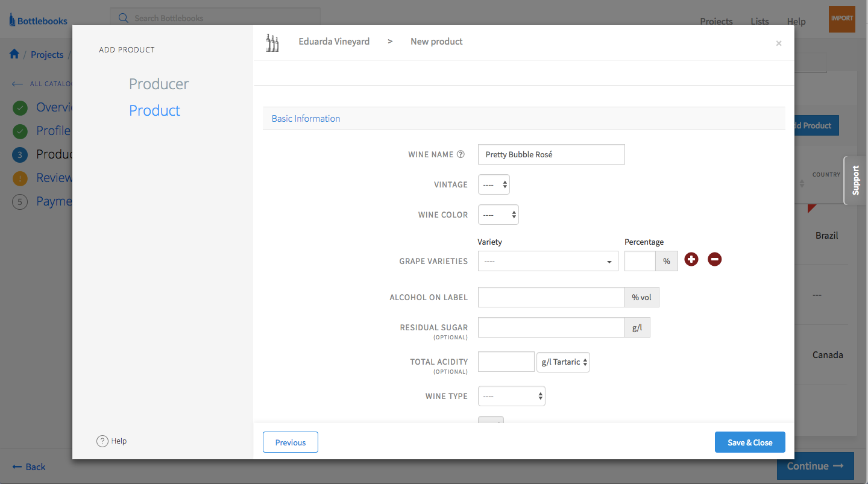Sort by the Country column header
The height and width of the screenshot is (484, 868).
(x=826, y=175)
